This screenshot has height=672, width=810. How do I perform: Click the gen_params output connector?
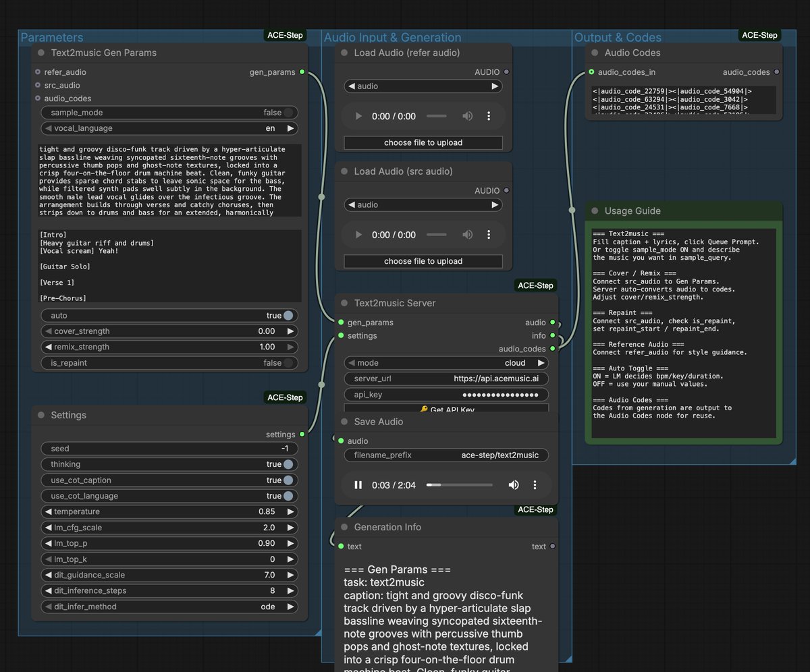point(302,72)
